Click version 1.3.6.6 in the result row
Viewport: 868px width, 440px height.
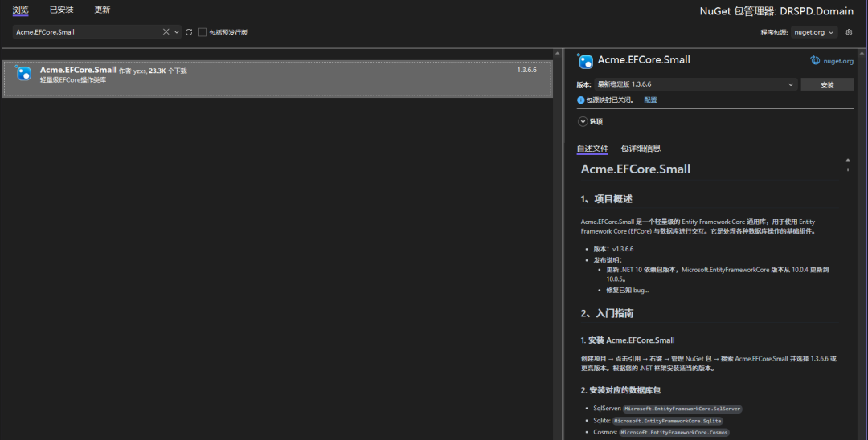[526, 70]
